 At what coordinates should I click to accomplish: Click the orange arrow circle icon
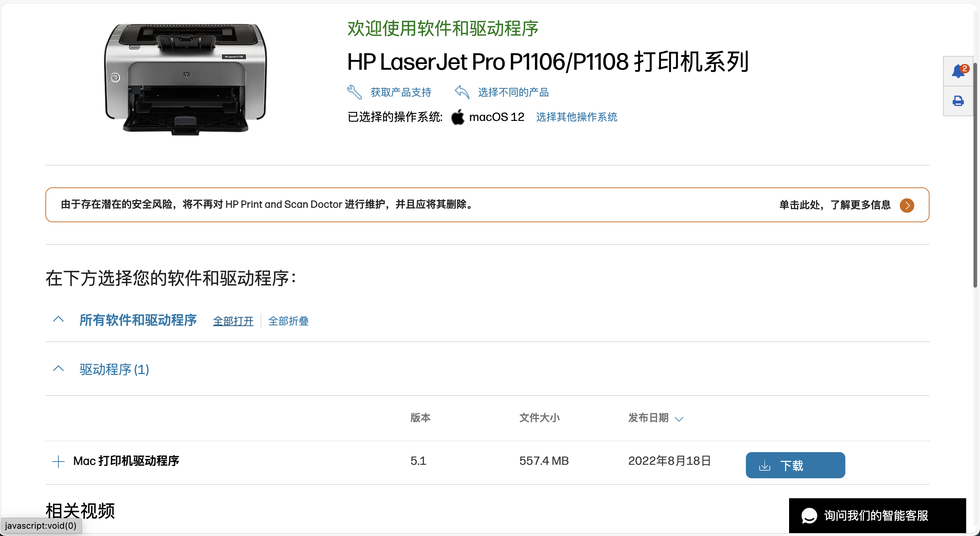[907, 206]
